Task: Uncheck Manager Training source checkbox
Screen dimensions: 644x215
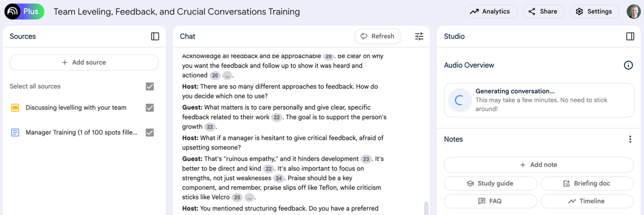Action: click(x=150, y=132)
